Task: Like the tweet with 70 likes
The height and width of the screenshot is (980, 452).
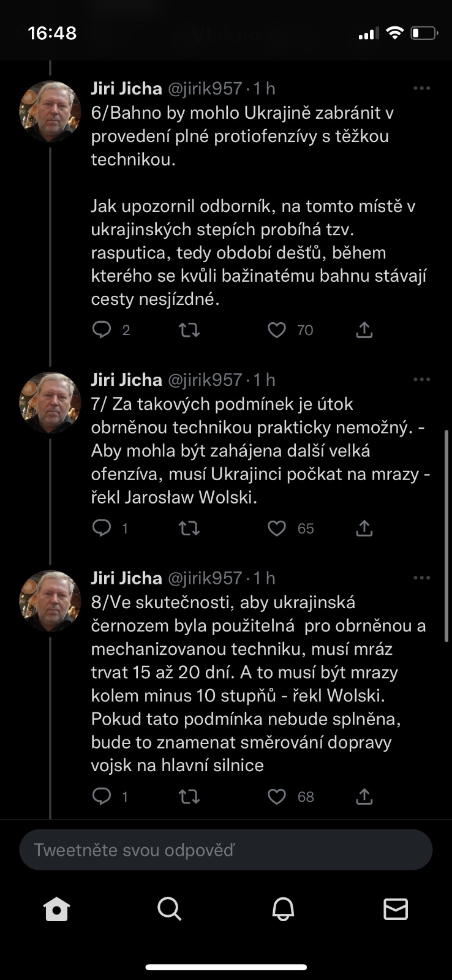Action: pos(277,330)
